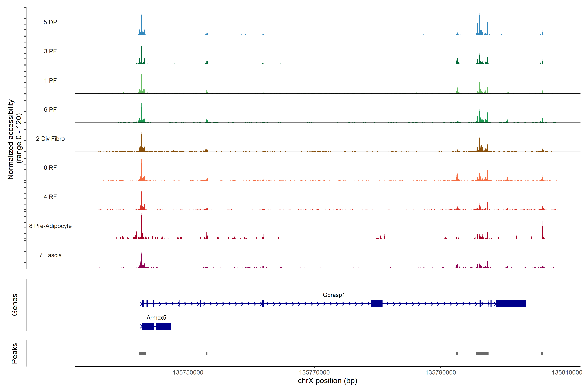Click the 2 Div Fibro track label

(x=50, y=139)
